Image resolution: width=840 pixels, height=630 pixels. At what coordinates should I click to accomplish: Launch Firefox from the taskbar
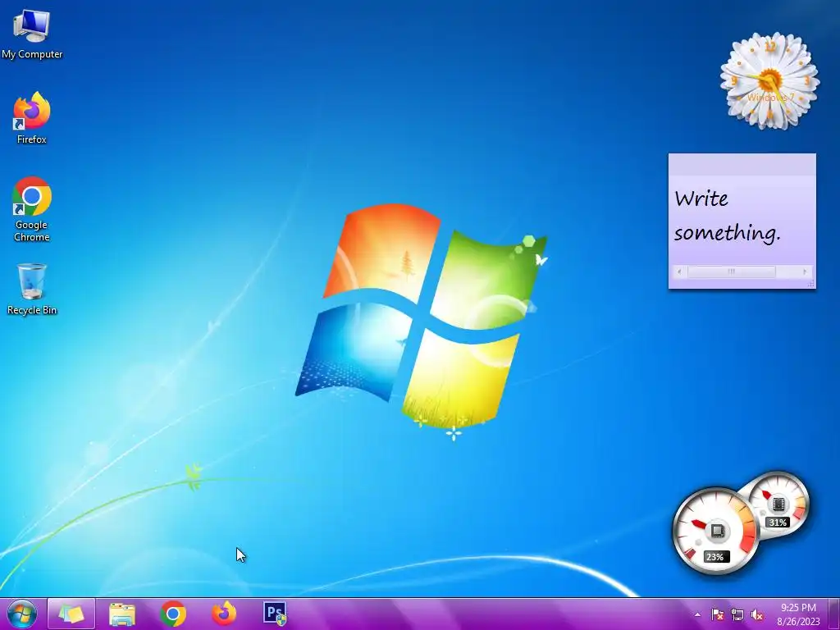224,614
